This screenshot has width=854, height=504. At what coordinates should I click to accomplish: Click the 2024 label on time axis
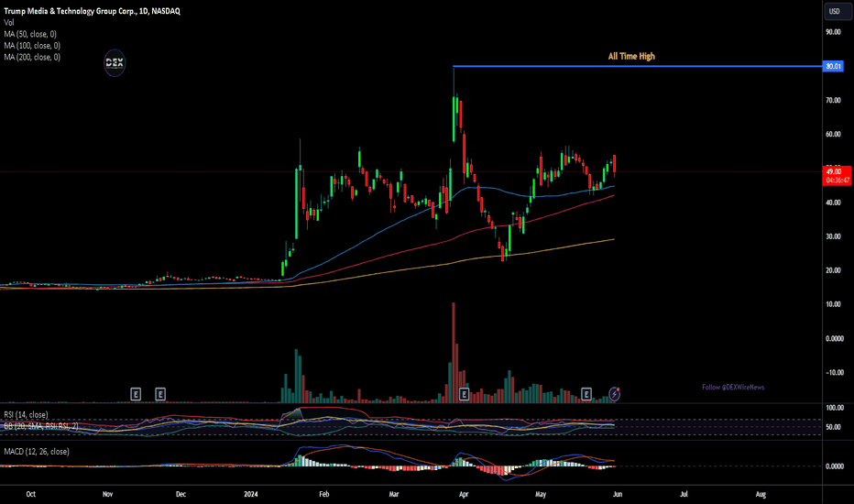251,494
